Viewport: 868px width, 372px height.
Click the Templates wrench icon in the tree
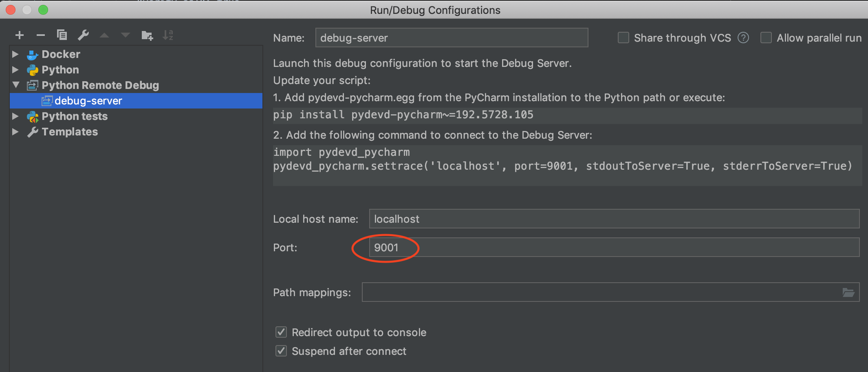click(33, 132)
